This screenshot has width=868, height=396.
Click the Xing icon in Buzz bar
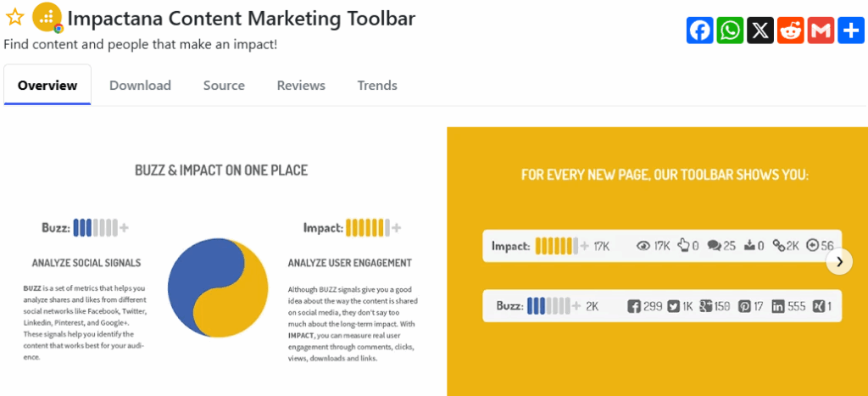(818, 306)
